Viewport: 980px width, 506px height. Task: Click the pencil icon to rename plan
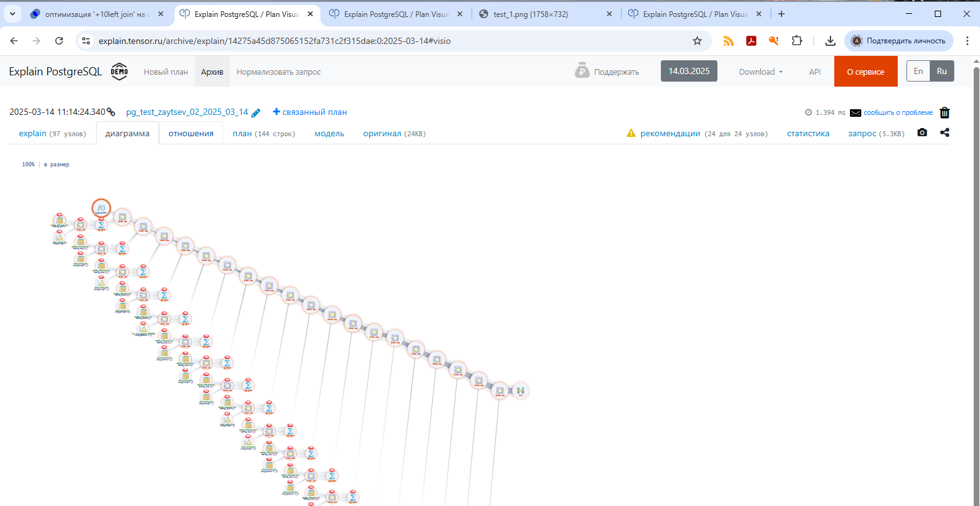point(256,113)
